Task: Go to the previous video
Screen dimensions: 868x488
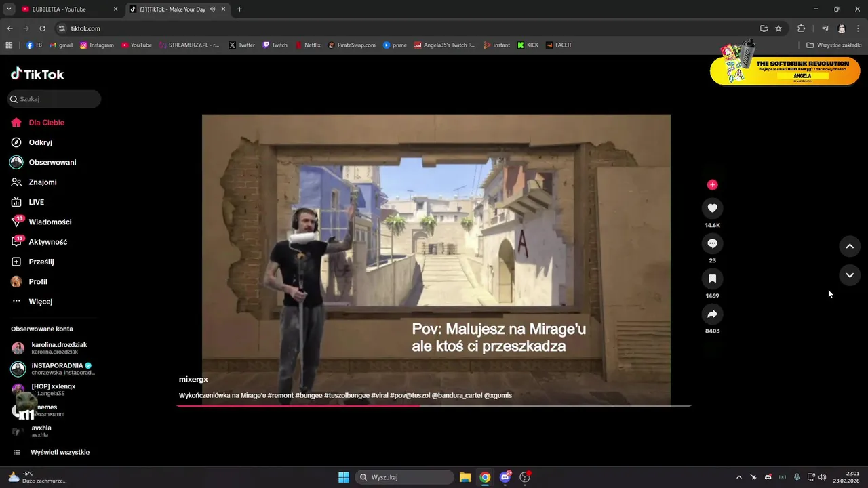Action: click(x=850, y=246)
